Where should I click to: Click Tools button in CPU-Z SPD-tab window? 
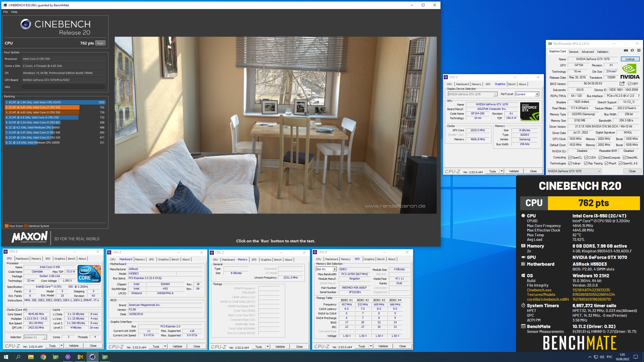pos(362,346)
